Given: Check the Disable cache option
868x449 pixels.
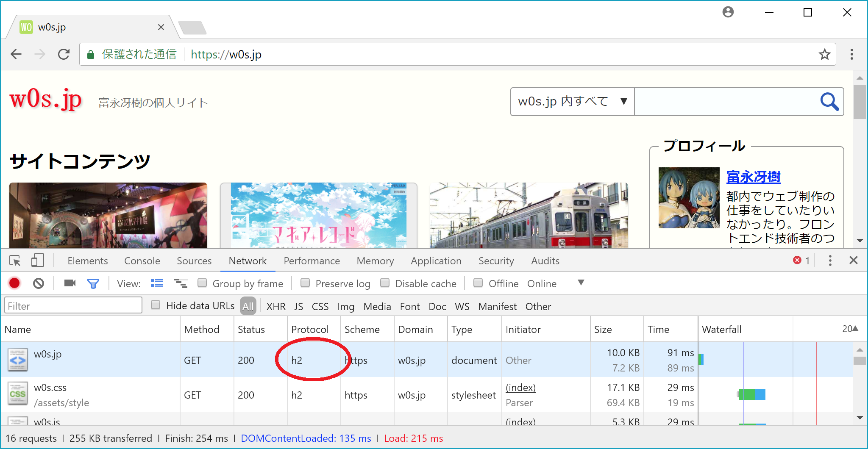Looking at the screenshot, I should point(385,283).
